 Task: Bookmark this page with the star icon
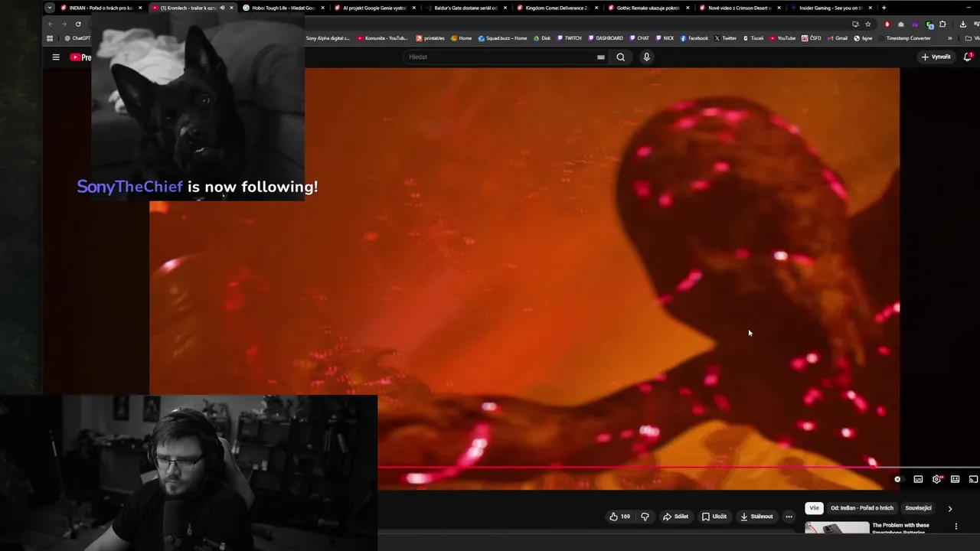tap(867, 24)
